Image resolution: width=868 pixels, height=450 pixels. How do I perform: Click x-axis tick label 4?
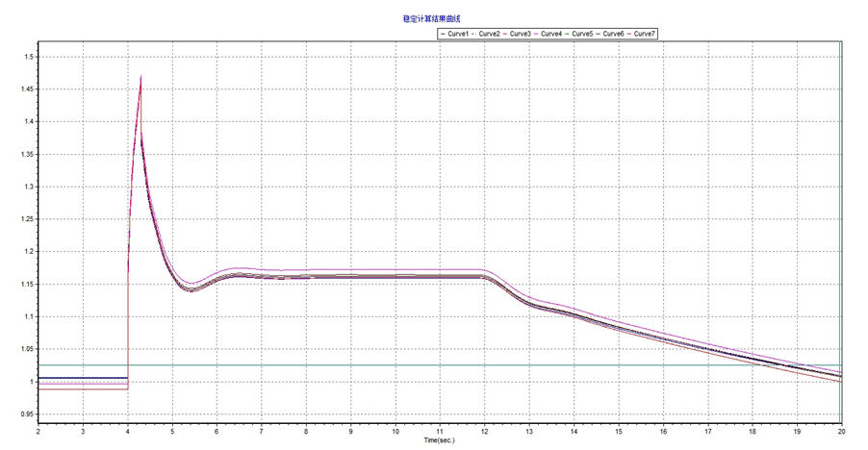coord(128,432)
